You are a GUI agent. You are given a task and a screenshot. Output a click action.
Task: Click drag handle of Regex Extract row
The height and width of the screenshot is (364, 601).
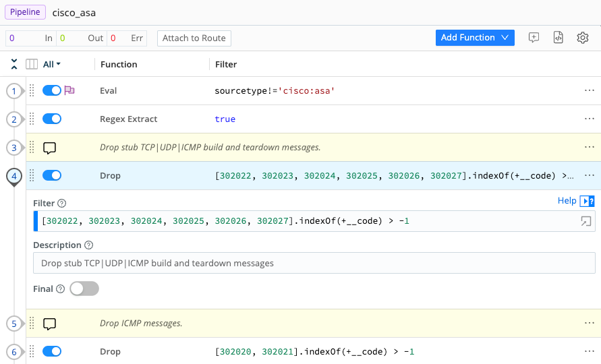point(32,119)
